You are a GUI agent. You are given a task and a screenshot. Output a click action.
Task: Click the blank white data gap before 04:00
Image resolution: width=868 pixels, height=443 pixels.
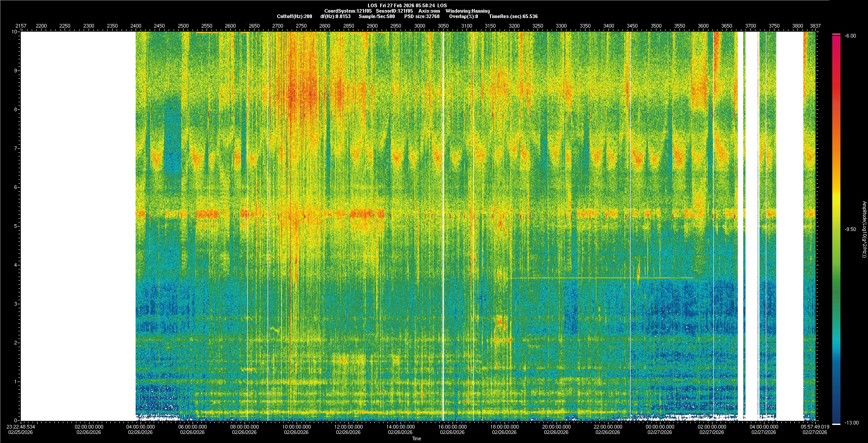tap(78, 226)
